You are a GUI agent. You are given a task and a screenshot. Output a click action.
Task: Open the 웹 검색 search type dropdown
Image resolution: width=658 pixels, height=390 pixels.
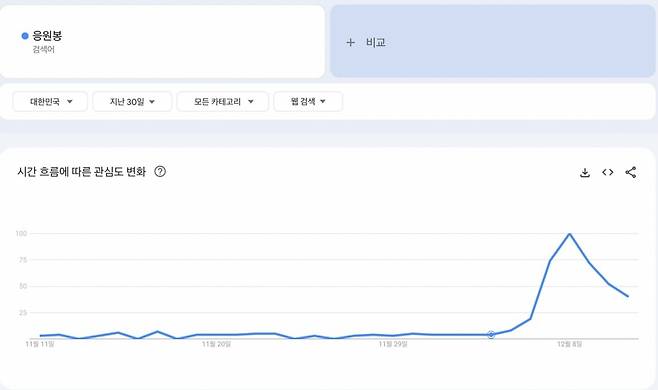(x=308, y=102)
